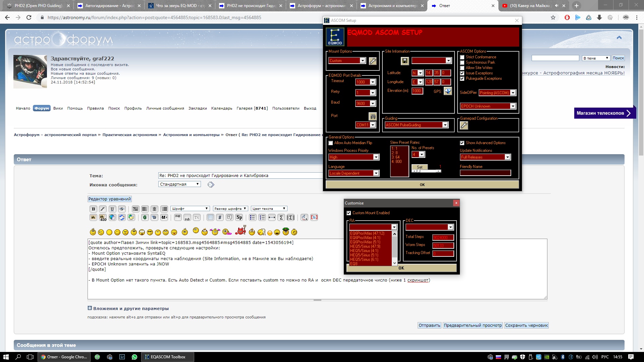The width and height of the screenshot is (644, 362).
Task: Open Windows Start menu
Action: 6,357
